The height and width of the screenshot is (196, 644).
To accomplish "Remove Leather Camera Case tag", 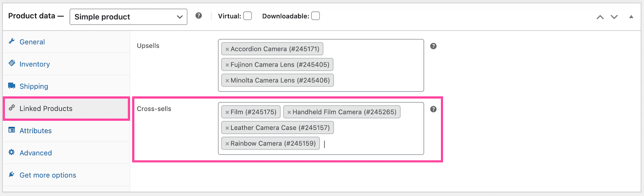I will tap(227, 128).
